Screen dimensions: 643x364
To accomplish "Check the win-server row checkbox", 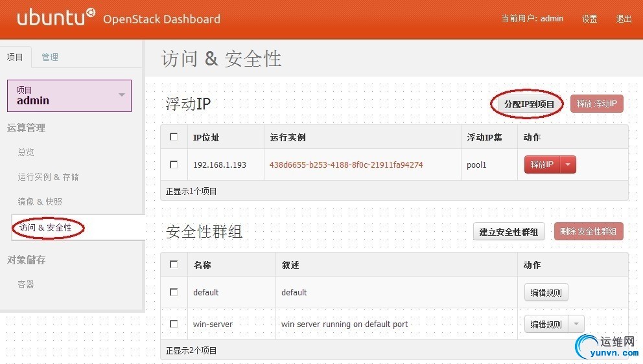I will point(174,324).
